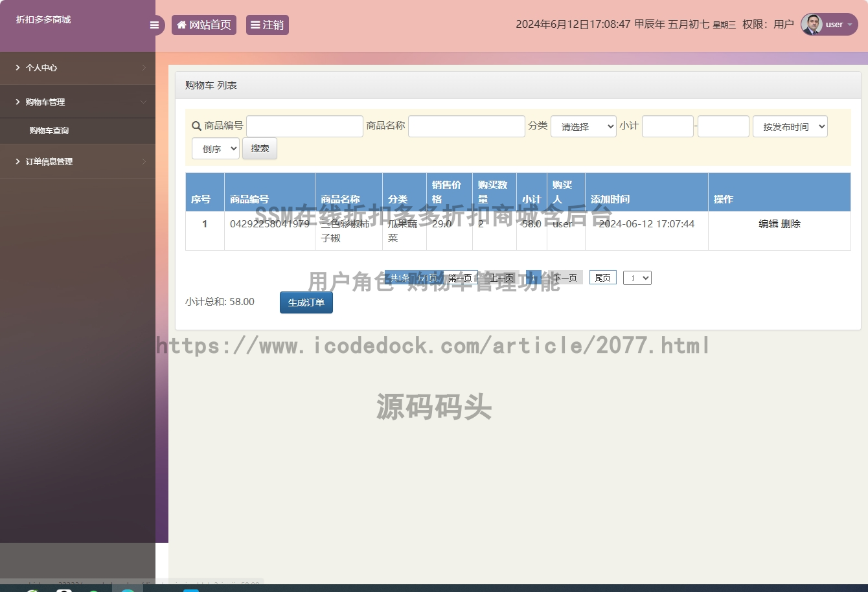This screenshot has height=592, width=868.
Task: Click the 下一页 pagination button
Action: [x=565, y=278]
